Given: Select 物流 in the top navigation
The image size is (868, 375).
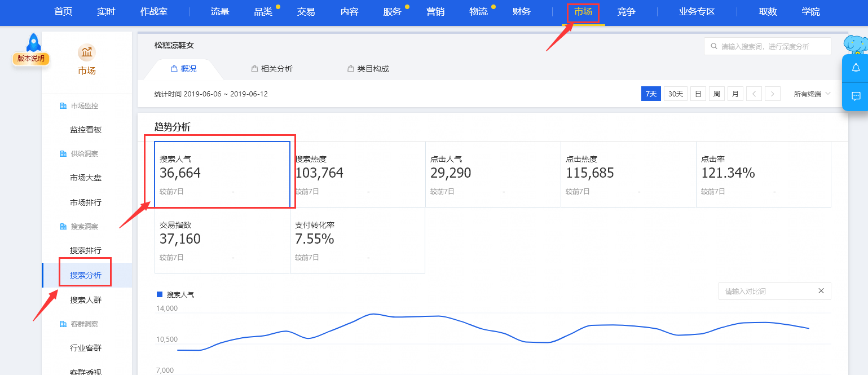Looking at the screenshot, I should click(478, 11).
